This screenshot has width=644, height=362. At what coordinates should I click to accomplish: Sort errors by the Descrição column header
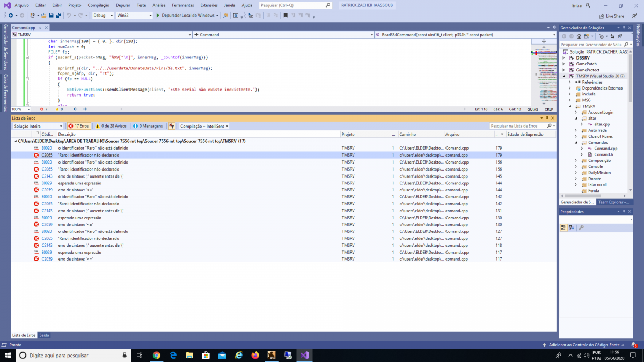pos(199,134)
